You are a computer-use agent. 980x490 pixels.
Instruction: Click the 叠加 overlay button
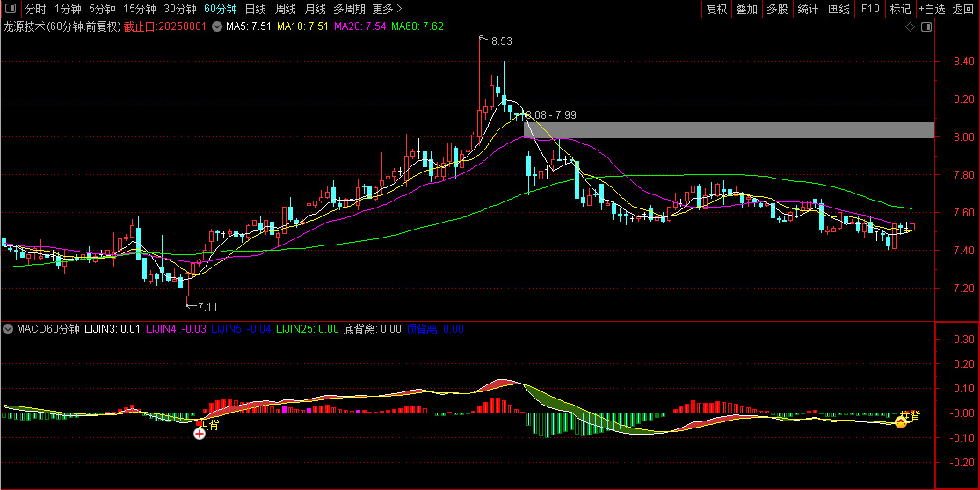[x=747, y=9]
